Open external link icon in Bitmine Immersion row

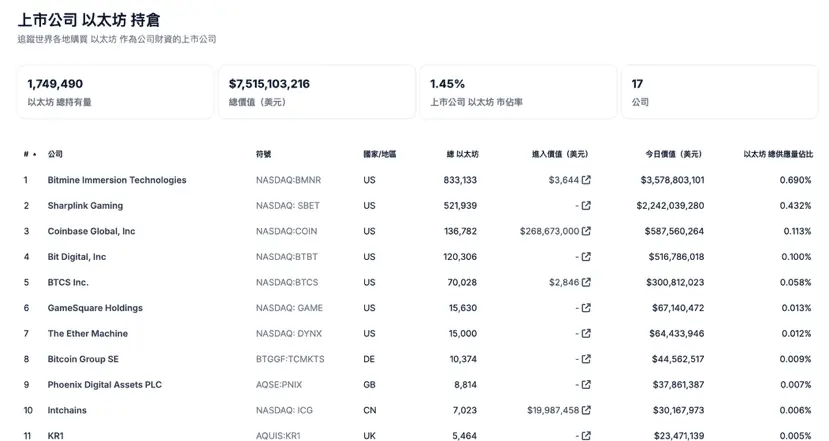point(586,180)
